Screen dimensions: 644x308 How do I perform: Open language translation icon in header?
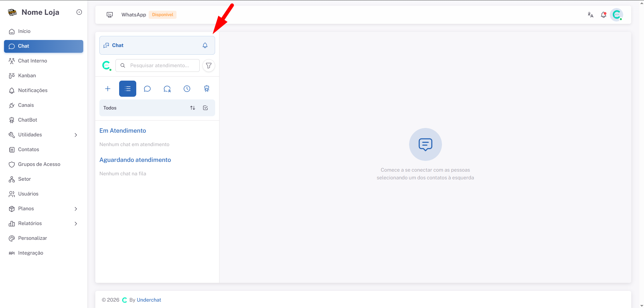[x=591, y=15]
